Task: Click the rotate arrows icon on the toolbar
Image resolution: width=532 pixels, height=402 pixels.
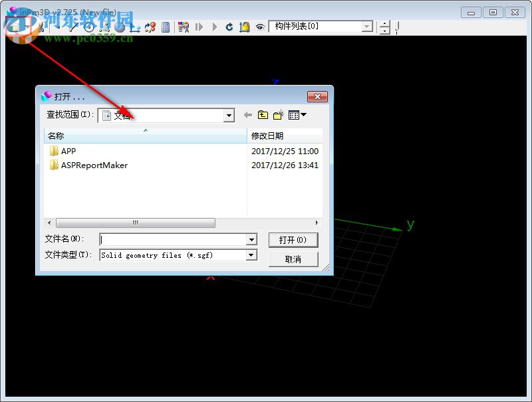Action: click(152, 27)
